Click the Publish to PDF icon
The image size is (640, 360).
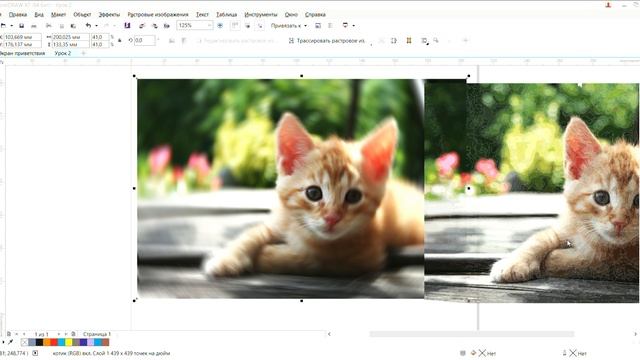pos(167,26)
